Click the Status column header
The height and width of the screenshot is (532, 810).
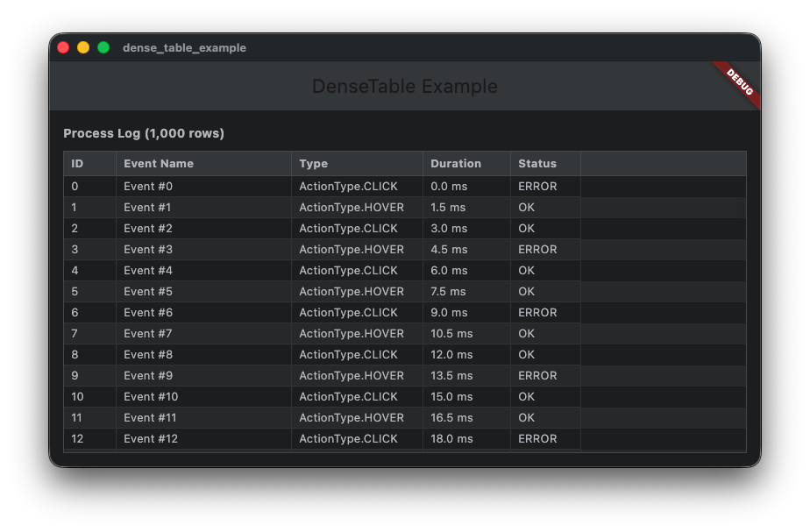(x=545, y=164)
